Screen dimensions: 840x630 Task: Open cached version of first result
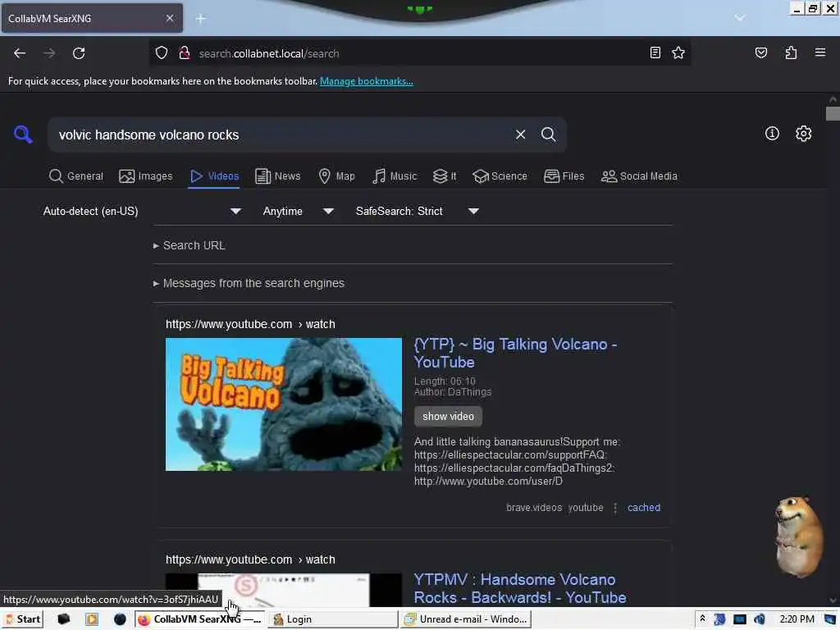[x=643, y=507]
